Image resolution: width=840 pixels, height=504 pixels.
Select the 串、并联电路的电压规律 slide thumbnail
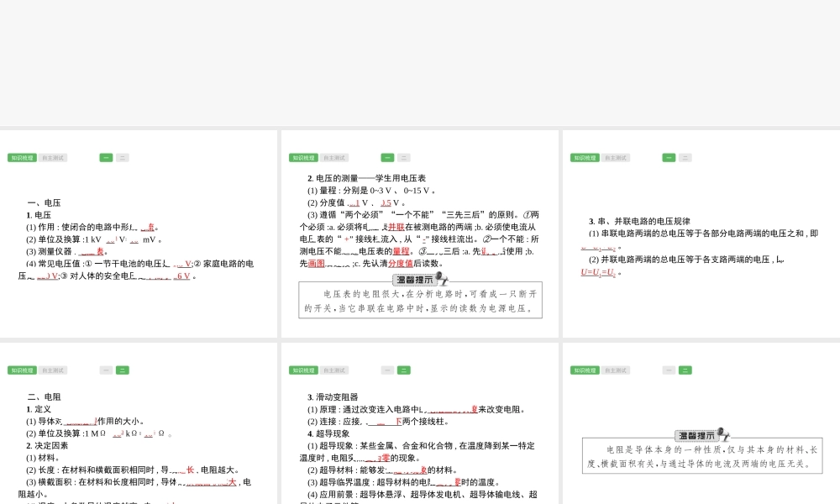tap(701, 234)
